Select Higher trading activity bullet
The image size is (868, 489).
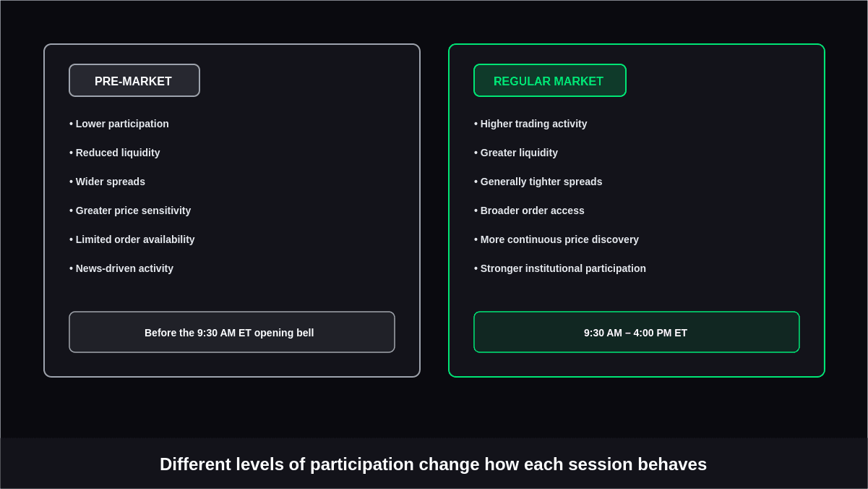[x=530, y=124]
